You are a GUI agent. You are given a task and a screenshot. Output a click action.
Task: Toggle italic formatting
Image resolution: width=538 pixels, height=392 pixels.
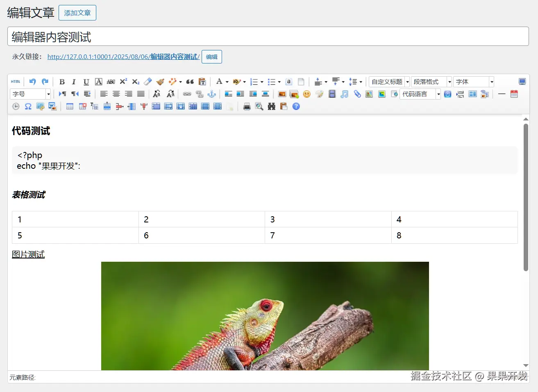tap(74, 82)
